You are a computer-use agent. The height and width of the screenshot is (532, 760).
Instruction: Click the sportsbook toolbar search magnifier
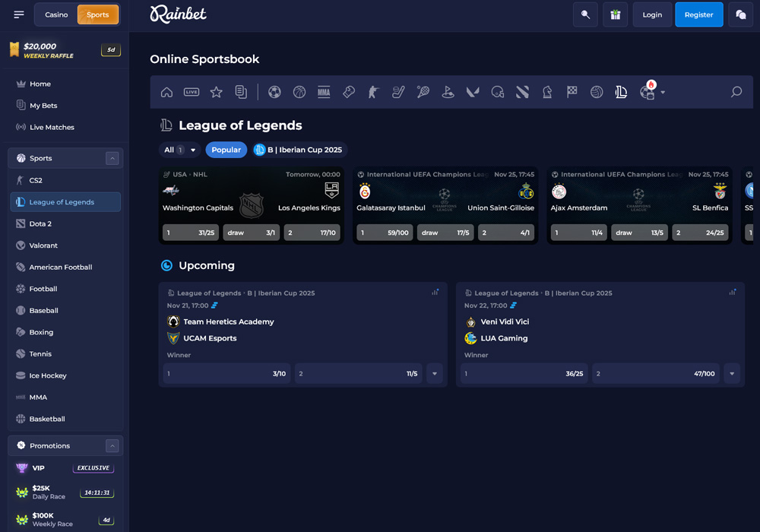click(x=736, y=92)
